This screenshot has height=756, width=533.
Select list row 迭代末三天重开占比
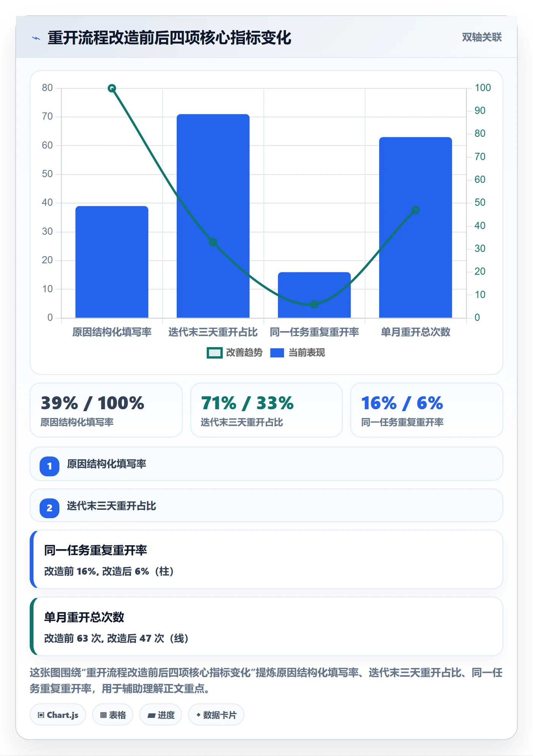(266, 506)
